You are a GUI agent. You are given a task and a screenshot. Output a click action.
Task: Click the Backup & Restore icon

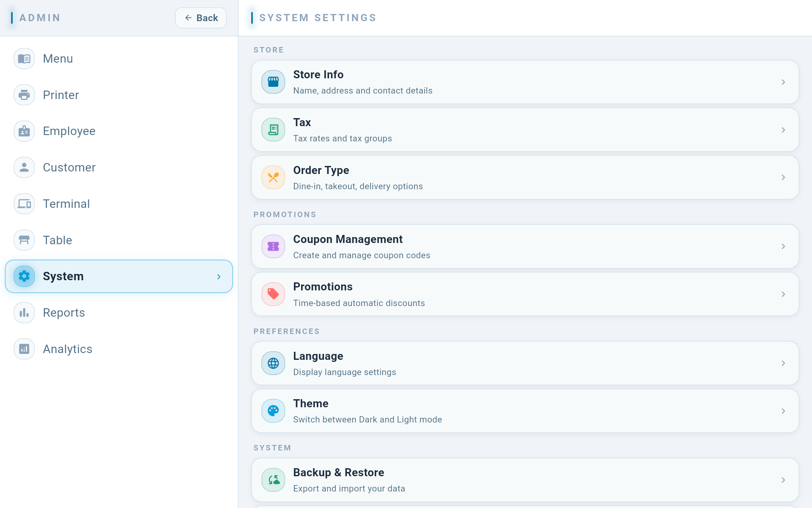273,480
